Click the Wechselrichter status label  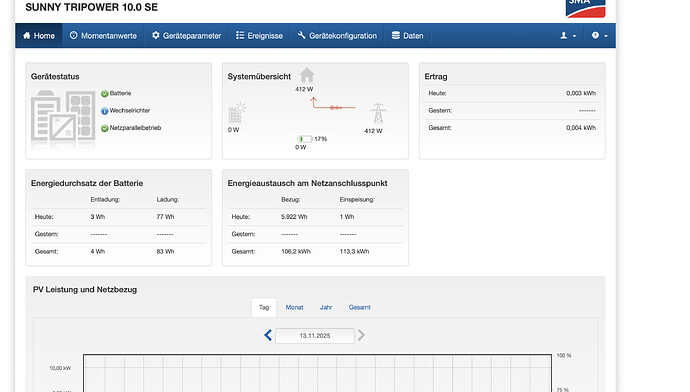point(130,110)
